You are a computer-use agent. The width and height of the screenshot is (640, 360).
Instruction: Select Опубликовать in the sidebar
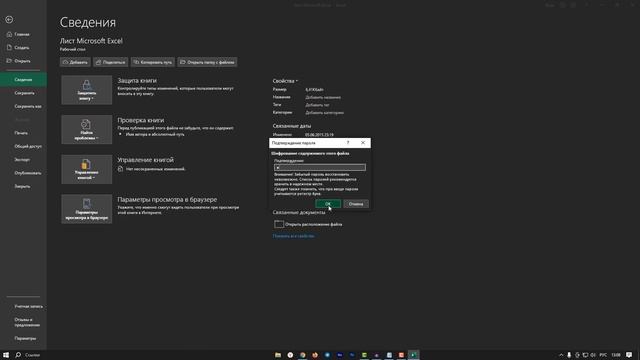point(28,173)
